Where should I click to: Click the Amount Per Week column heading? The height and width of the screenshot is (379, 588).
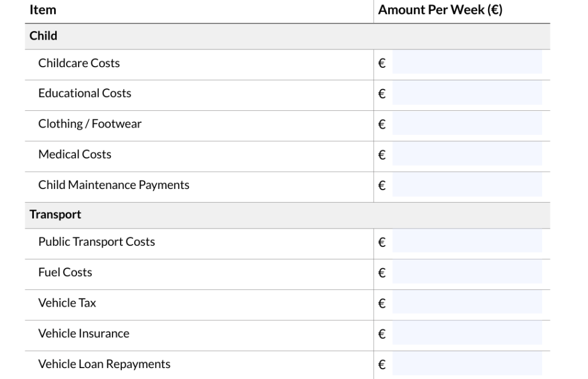pyautogui.click(x=440, y=10)
